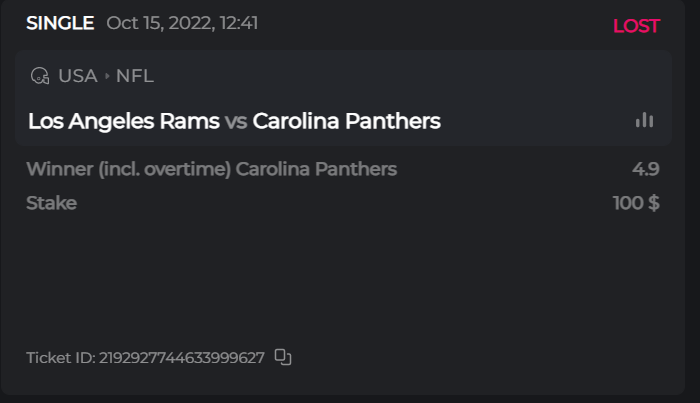Click the American football sport icon

pos(40,76)
